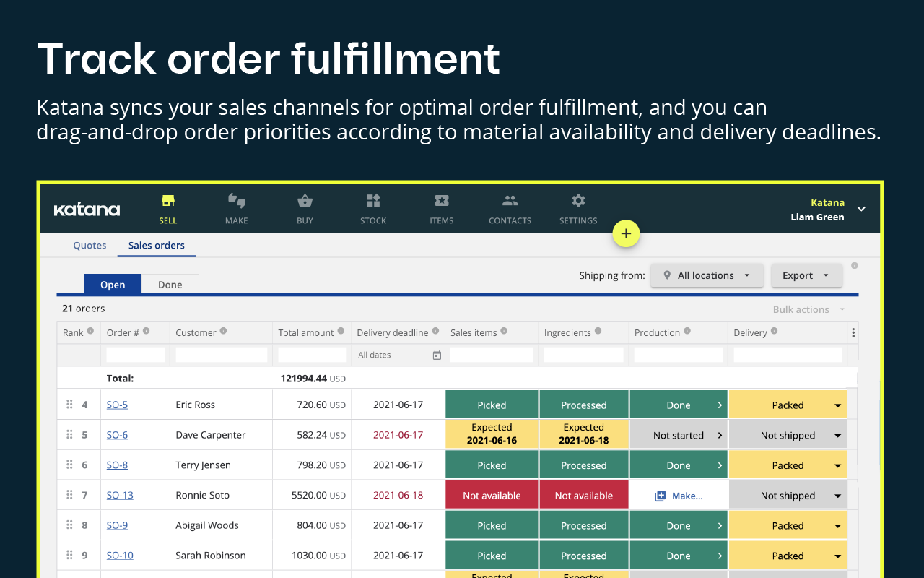Open the All locations dropdown
Screen dimensions: 924x578
coord(707,275)
